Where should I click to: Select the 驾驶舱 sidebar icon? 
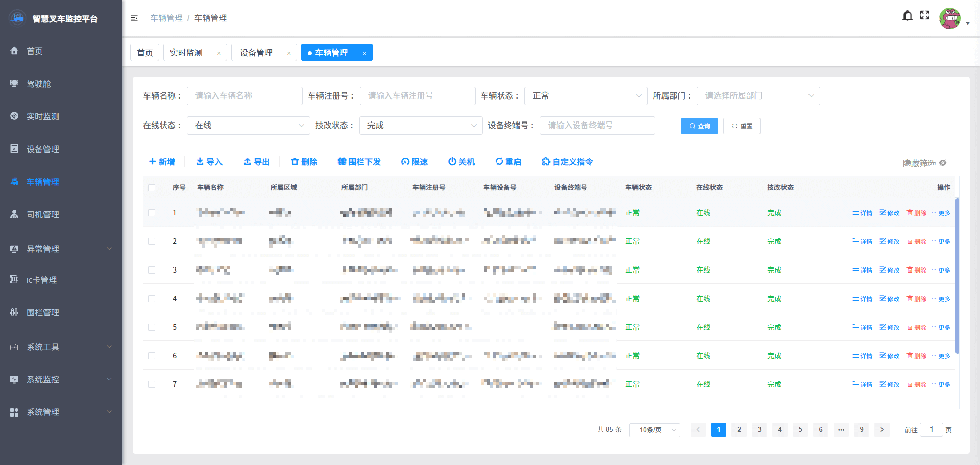tap(14, 83)
